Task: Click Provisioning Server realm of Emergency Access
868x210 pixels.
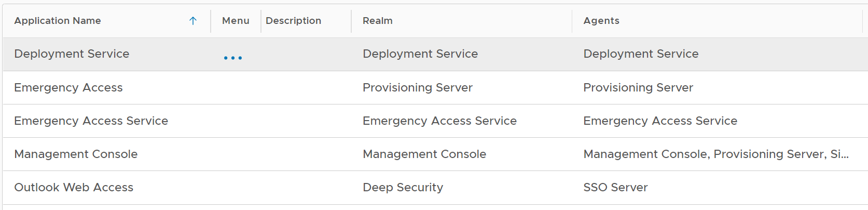Action: pyautogui.click(x=417, y=88)
